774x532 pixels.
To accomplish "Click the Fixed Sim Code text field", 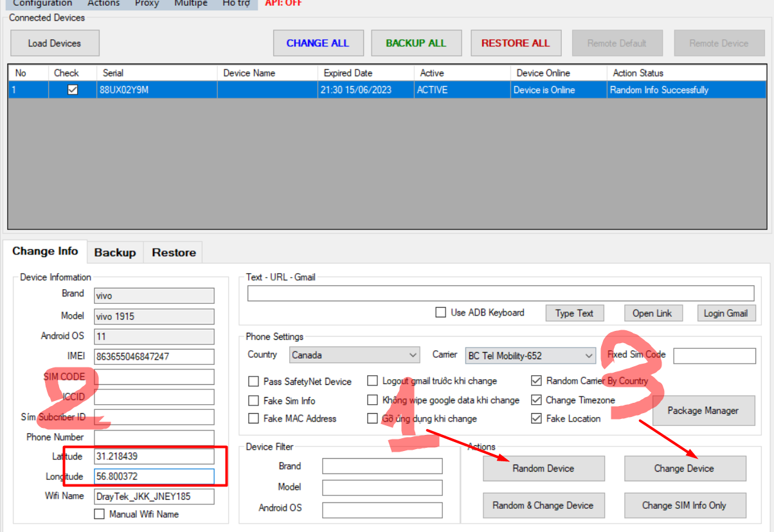I will click(714, 355).
